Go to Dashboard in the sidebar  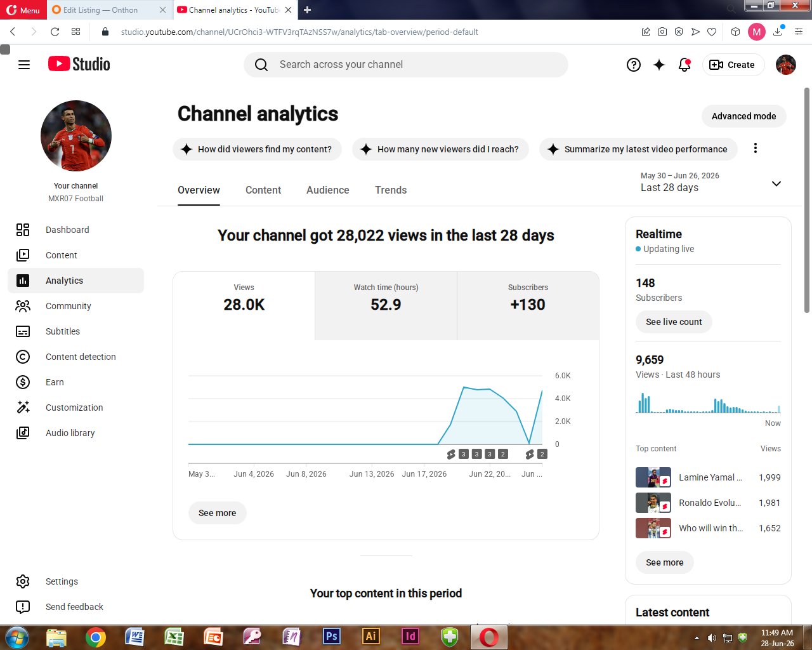pos(75,230)
